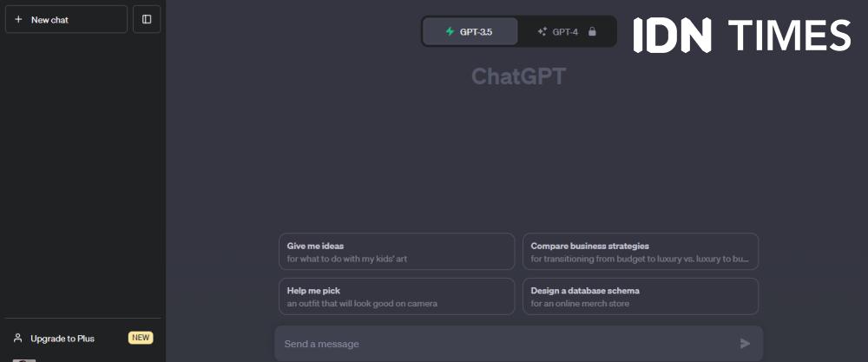Screen dimensions: 868x362
Task: Click the ChatGPT heading text
Action: (x=519, y=76)
